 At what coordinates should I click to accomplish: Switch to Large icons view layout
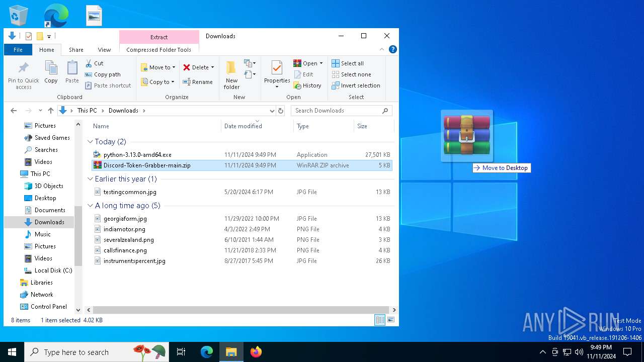coord(391,320)
